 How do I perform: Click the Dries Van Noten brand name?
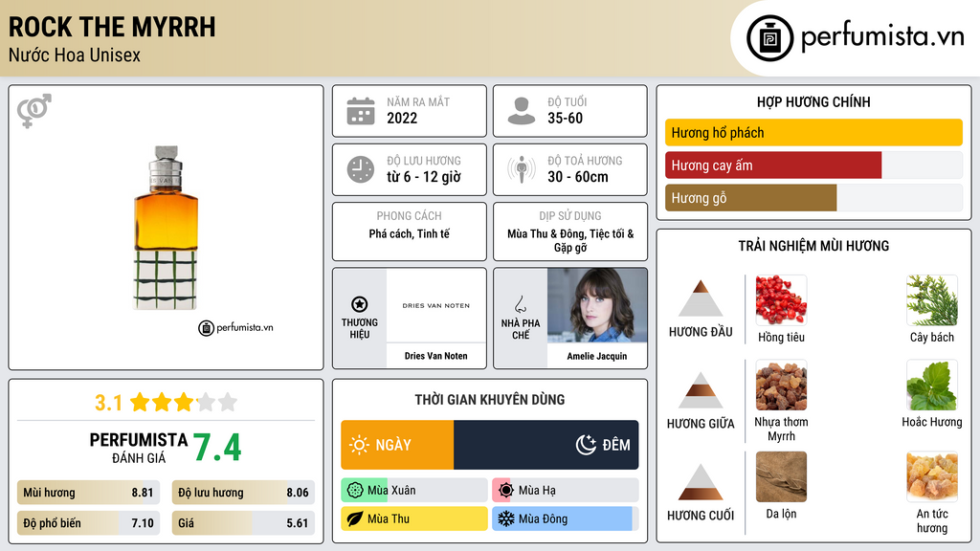click(x=435, y=356)
